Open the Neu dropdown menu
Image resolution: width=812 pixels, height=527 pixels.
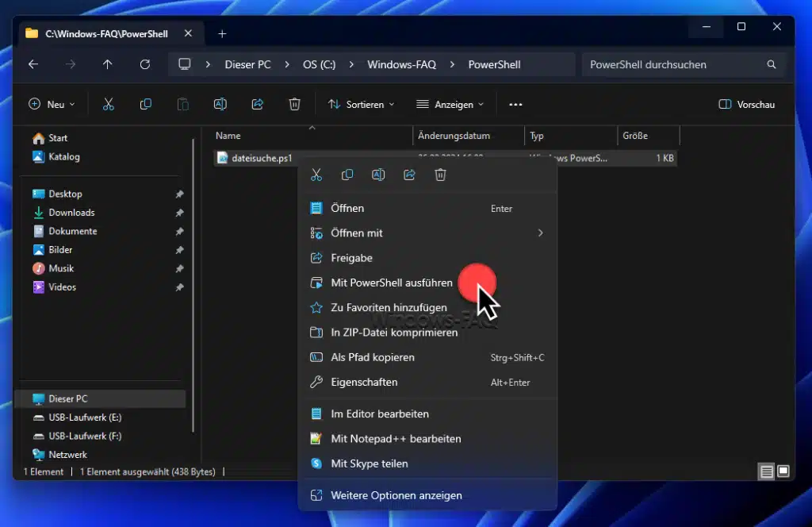tap(52, 105)
